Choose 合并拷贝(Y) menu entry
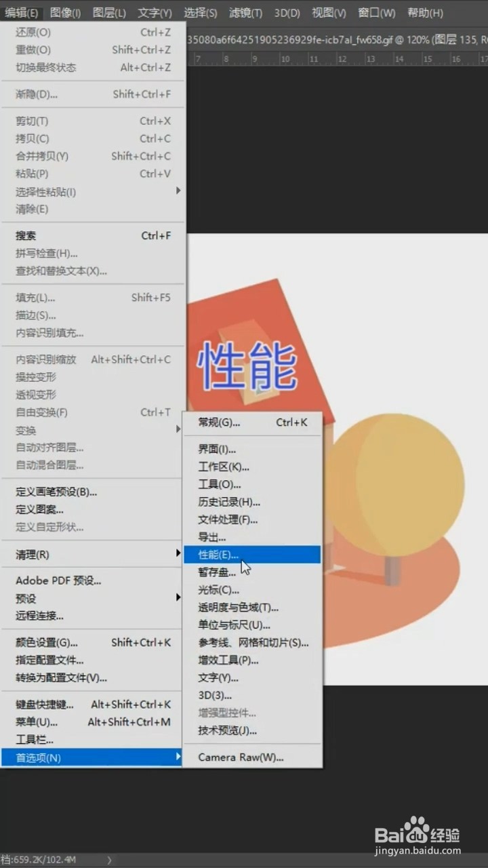This screenshot has width=488, height=868. point(93,157)
